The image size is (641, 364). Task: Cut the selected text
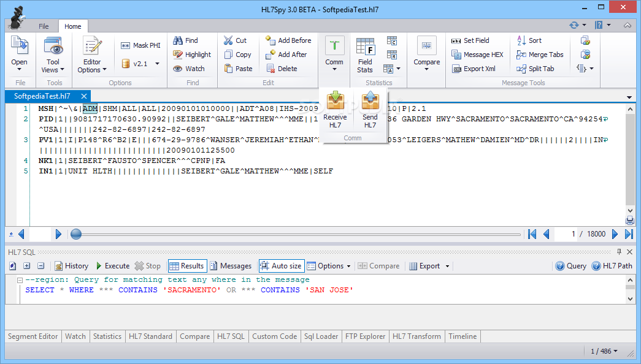235,40
